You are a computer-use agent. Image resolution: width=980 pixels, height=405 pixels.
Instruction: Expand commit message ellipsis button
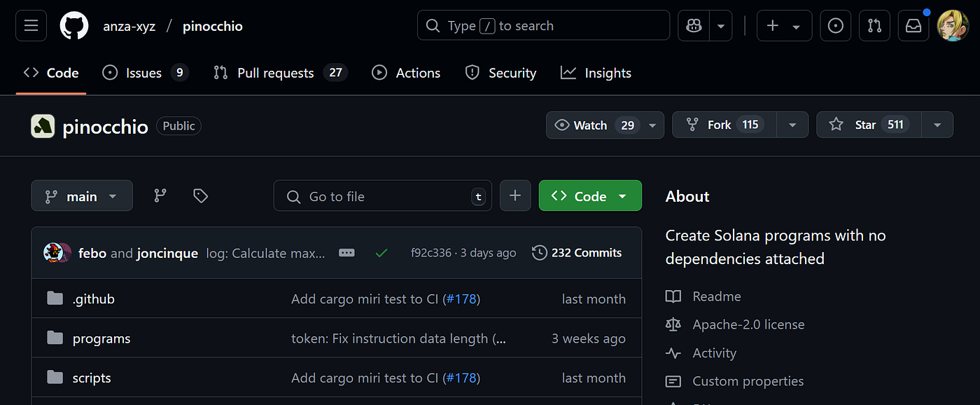(346, 253)
